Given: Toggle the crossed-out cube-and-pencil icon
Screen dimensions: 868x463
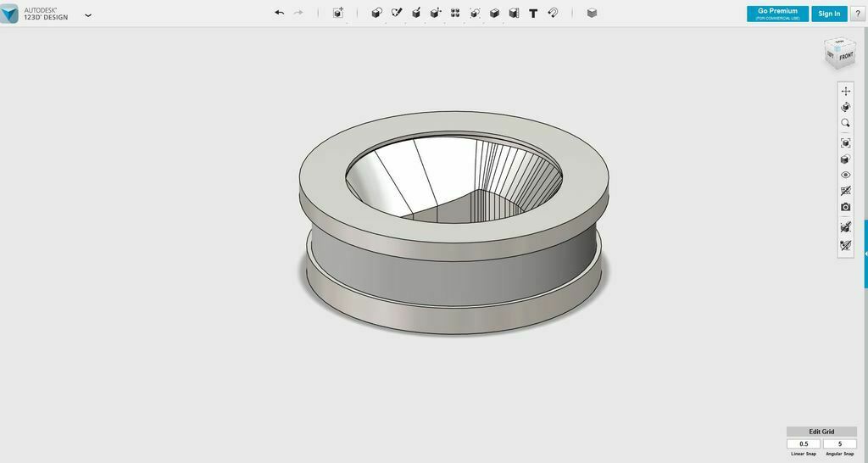Looking at the screenshot, I should [845, 227].
